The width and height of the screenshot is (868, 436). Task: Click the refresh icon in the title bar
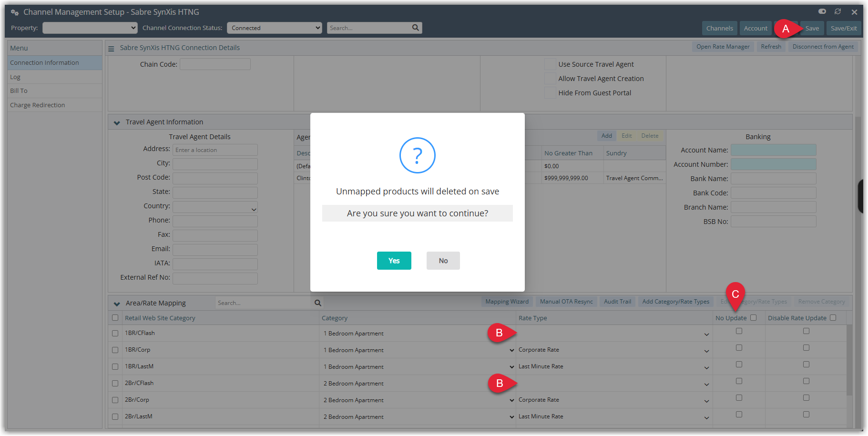pos(837,11)
